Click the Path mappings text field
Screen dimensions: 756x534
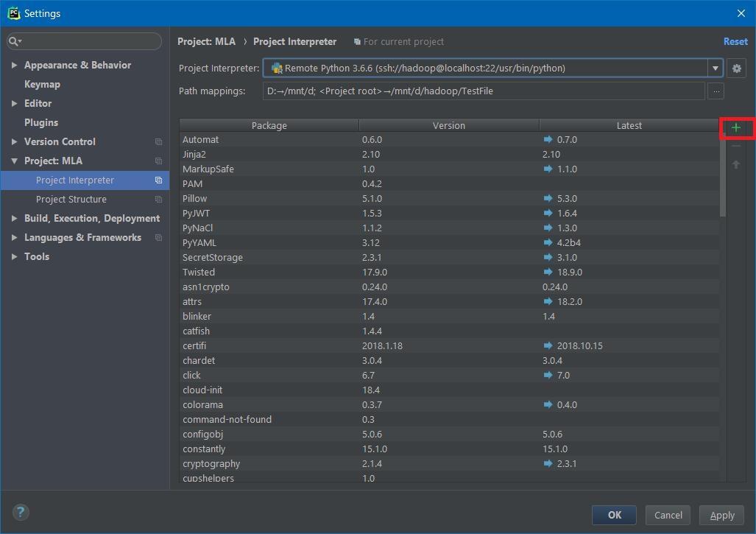tap(484, 91)
